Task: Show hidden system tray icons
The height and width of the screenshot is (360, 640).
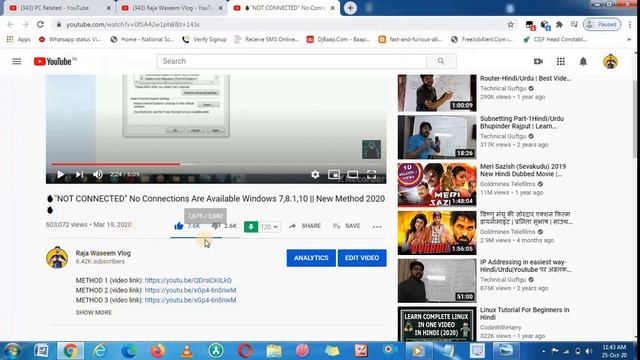Action: coord(543,351)
